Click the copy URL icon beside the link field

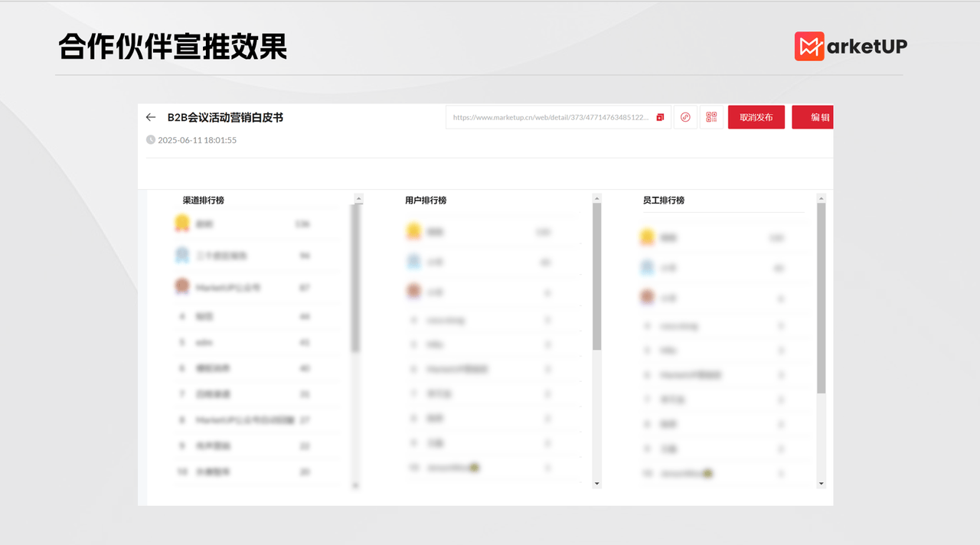click(659, 117)
